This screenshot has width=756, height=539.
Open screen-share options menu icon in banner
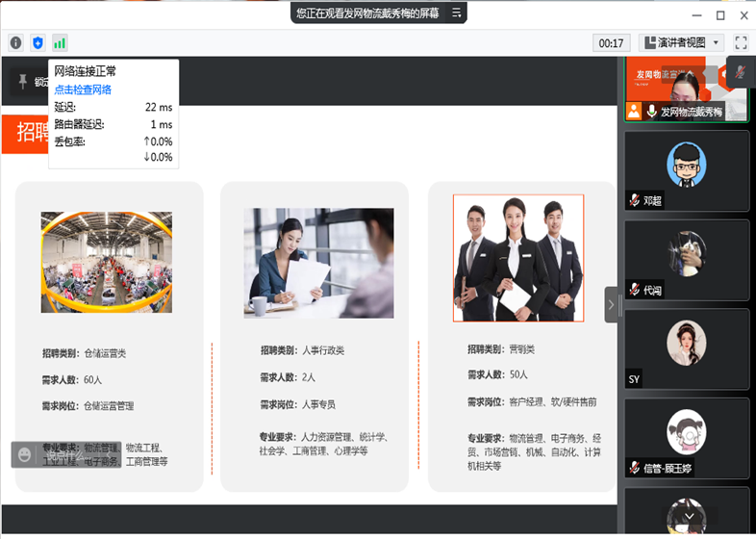pyautogui.click(x=457, y=13)
